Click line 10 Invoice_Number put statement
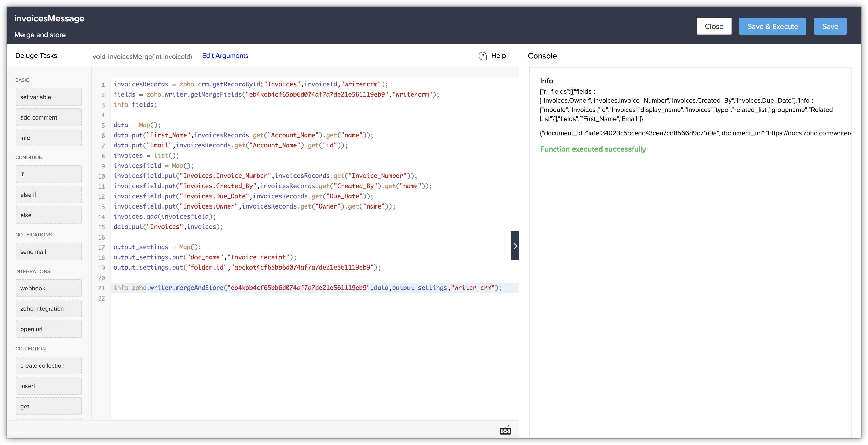 pyautogui.click(x=265, y=176)
